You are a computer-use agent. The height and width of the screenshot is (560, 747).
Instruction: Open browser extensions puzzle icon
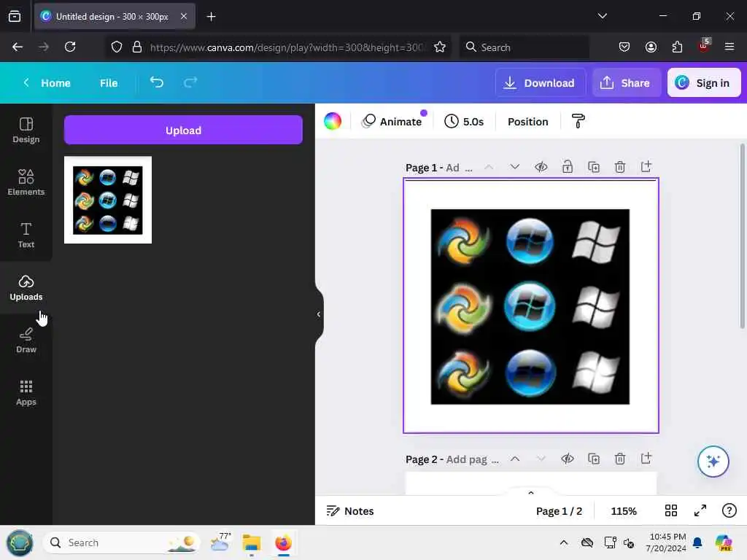pos(677,47)
